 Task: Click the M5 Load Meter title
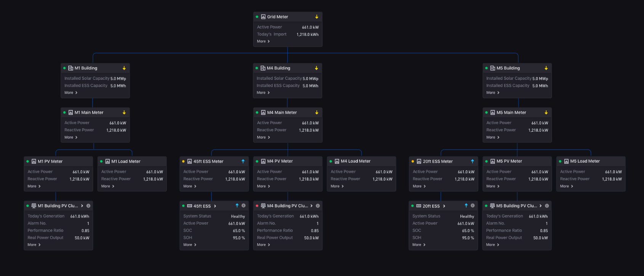[x=585, y=161]
